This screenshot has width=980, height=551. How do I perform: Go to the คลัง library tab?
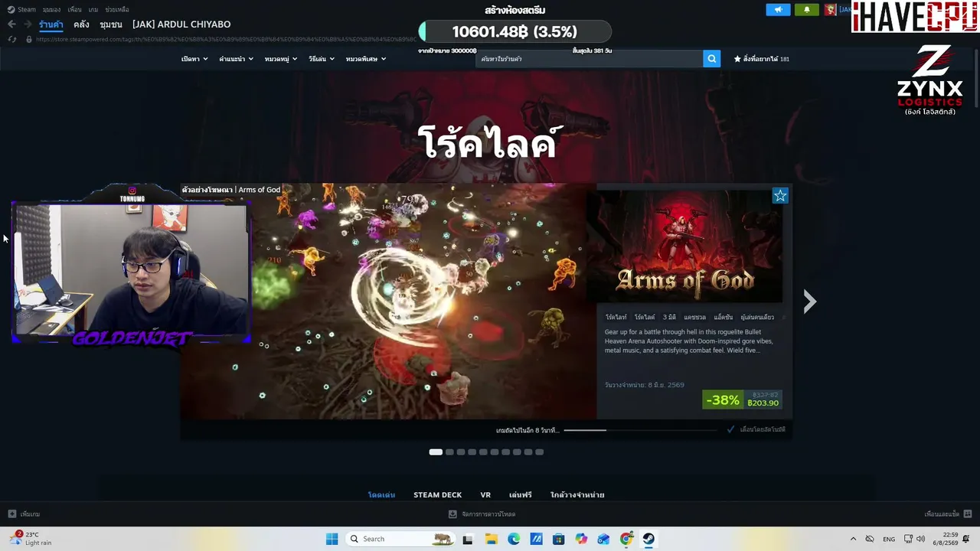pyautogui.click(x=81, y=24)
